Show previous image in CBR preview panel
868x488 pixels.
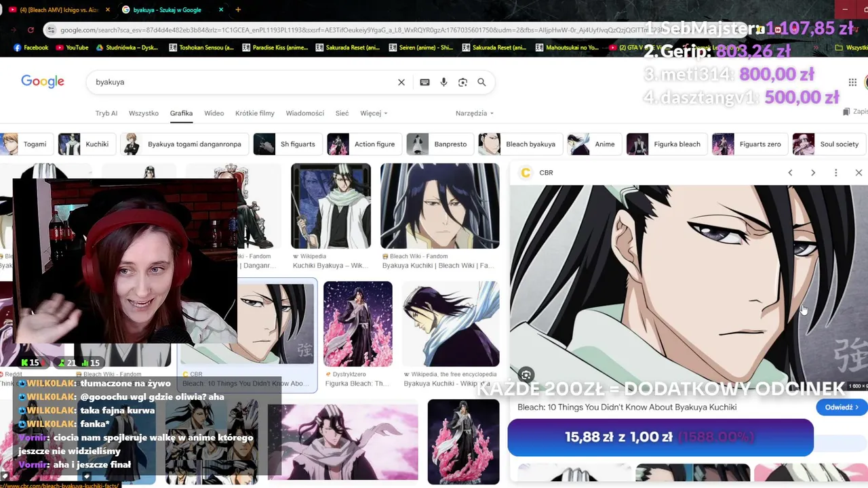790,173
